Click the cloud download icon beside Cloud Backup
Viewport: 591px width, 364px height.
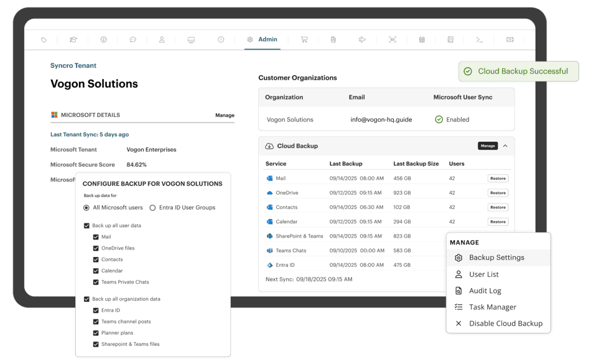coord(269,146)
